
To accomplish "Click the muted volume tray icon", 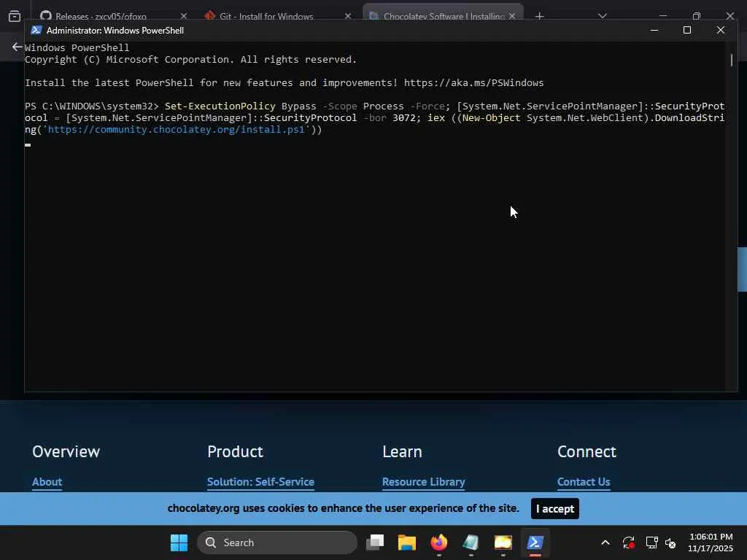I will (x=670, y=542).
